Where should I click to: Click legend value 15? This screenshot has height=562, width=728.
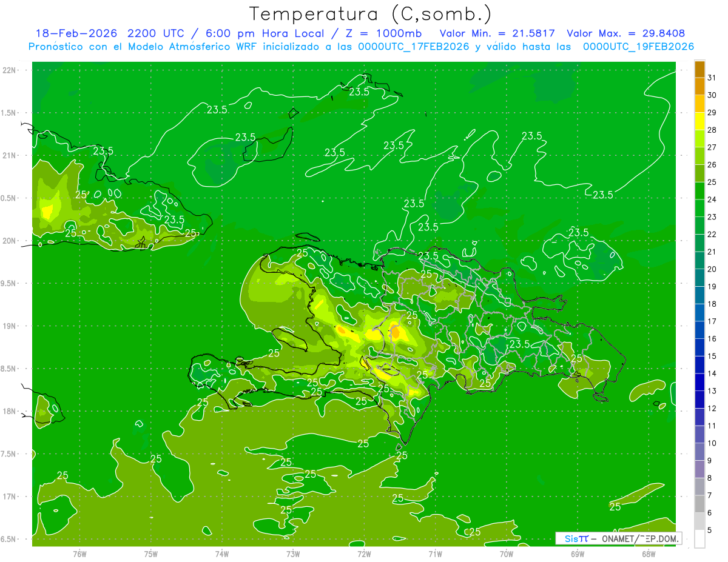pyautogui.click(x=712, y=356)
